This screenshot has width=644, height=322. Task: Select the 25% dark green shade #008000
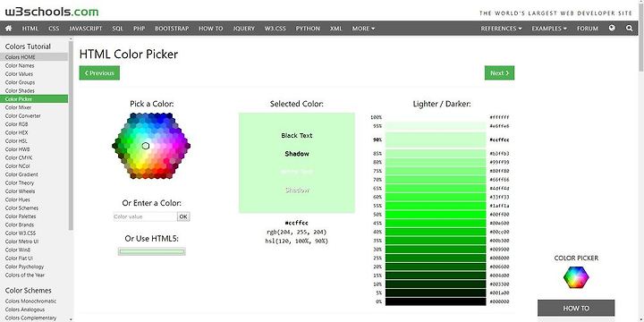(436, 258)
